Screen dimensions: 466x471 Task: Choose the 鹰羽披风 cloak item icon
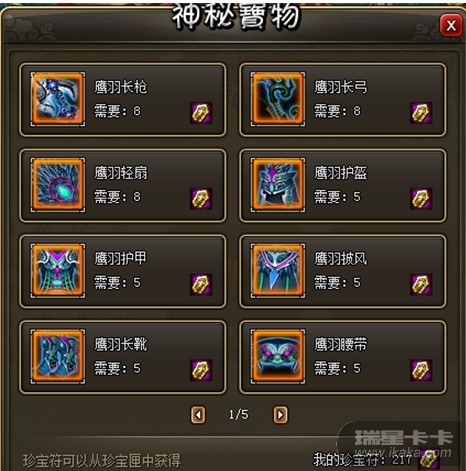click(x=278, y=271)
